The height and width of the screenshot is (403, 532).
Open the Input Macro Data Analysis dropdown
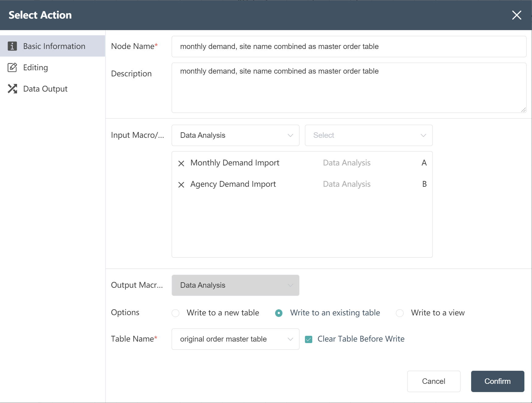235,135
